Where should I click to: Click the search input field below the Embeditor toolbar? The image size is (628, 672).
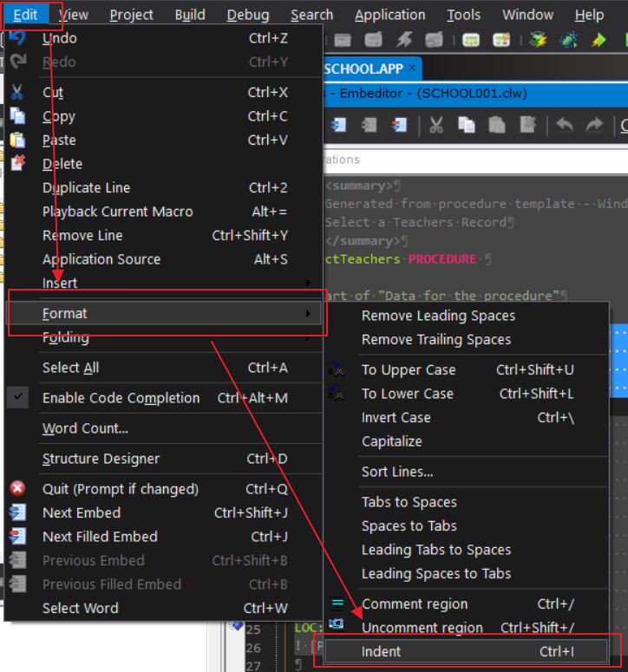point(468,160)
